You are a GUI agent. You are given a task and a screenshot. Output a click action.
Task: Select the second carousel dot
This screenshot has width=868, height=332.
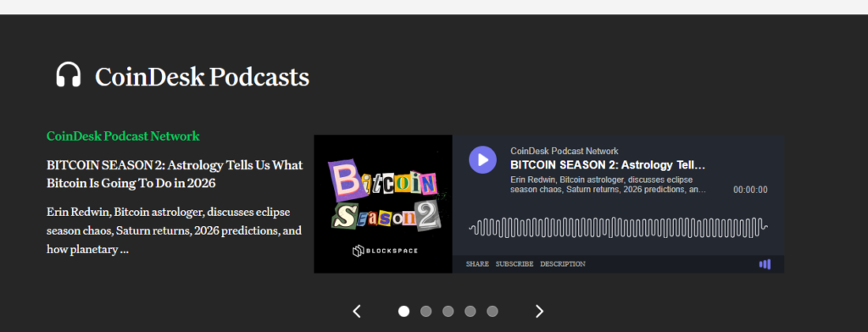pos(426,312)
